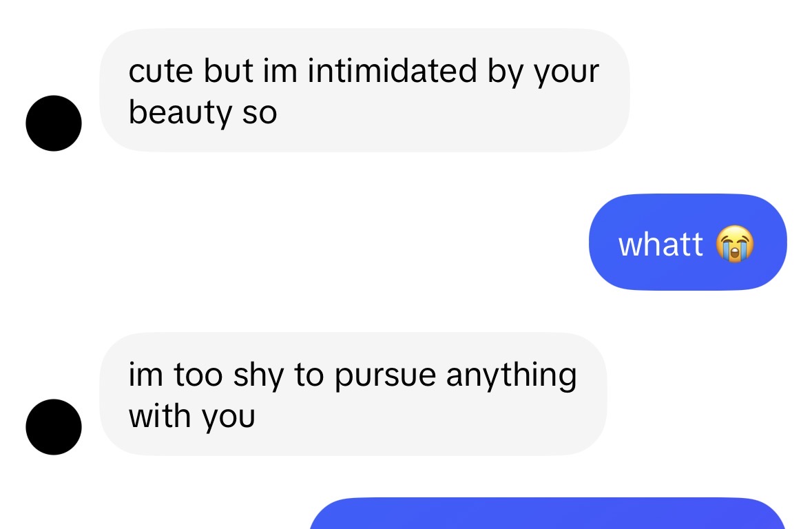Viewport: 812px width, 529px height.
Task: Click the word 'whatt' in blue bubble
Action: click(x=660, y=244)
